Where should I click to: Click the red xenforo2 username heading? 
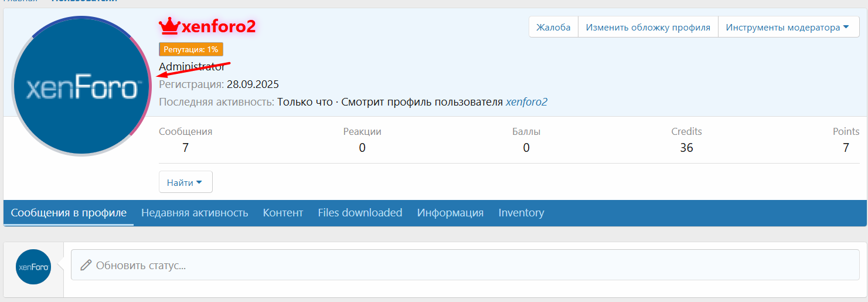(x=219, y=26)
